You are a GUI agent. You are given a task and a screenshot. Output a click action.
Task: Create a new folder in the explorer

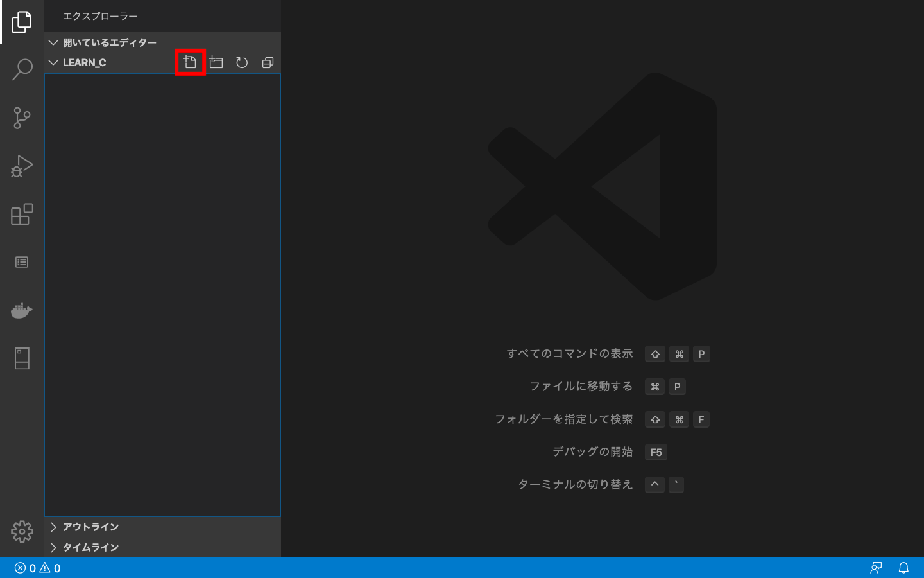[x=216, y=62]
